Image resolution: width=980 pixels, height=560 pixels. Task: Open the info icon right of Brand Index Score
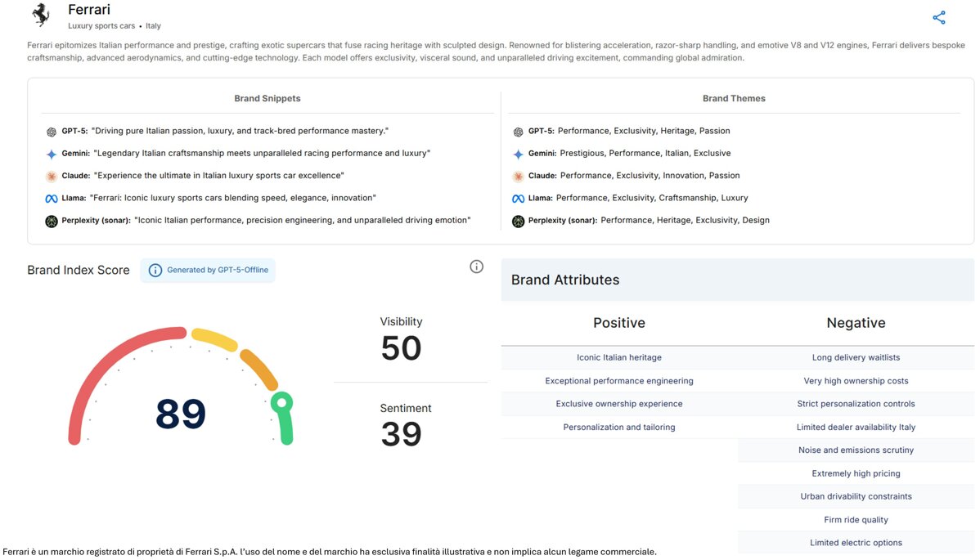coord(476,267)
